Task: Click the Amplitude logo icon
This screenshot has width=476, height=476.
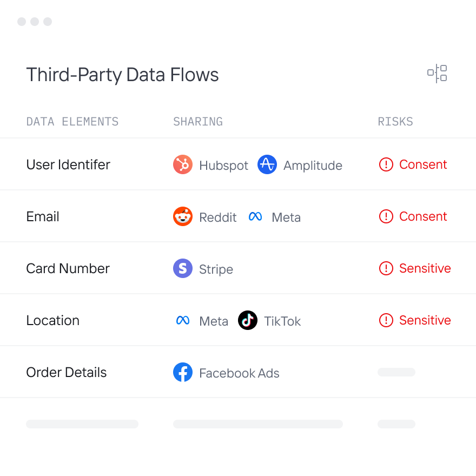Action: point(267,165)
